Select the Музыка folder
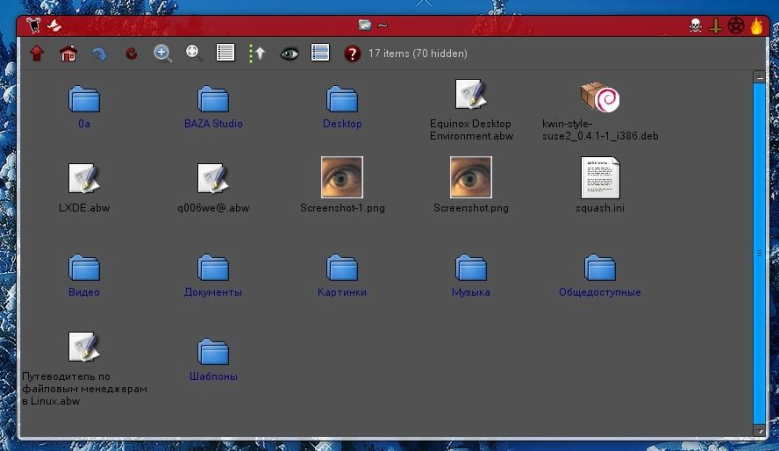779x451 pixels. pos(471,276)
